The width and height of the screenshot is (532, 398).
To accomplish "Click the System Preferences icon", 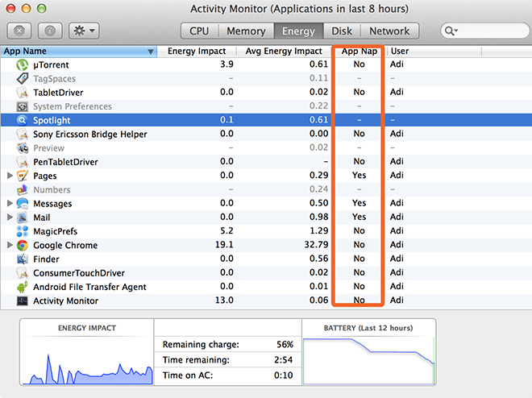I will pos(23,106).
